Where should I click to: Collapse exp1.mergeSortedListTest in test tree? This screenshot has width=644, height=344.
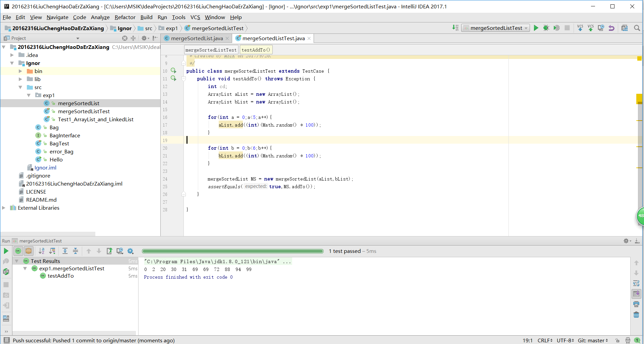(25, 269)
